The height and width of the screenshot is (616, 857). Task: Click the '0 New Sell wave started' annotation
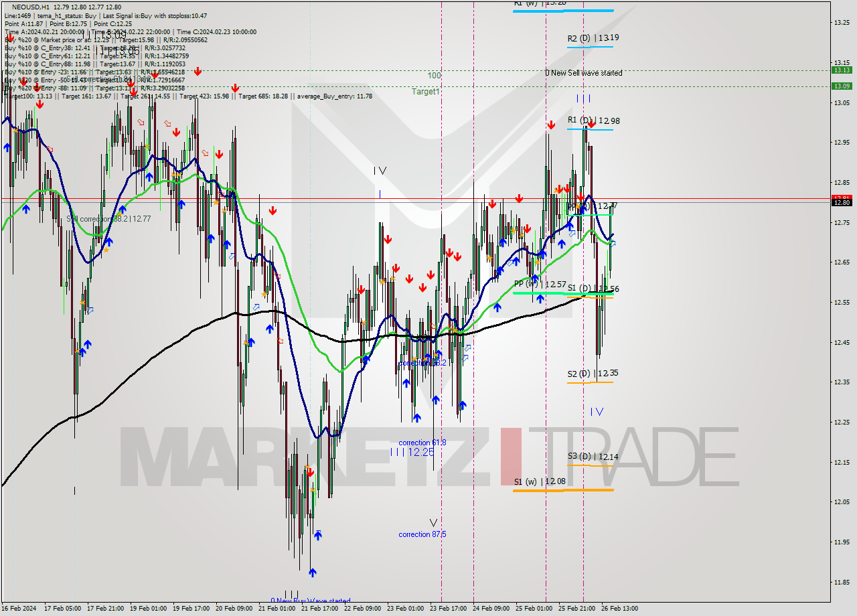tap(583, 73)
